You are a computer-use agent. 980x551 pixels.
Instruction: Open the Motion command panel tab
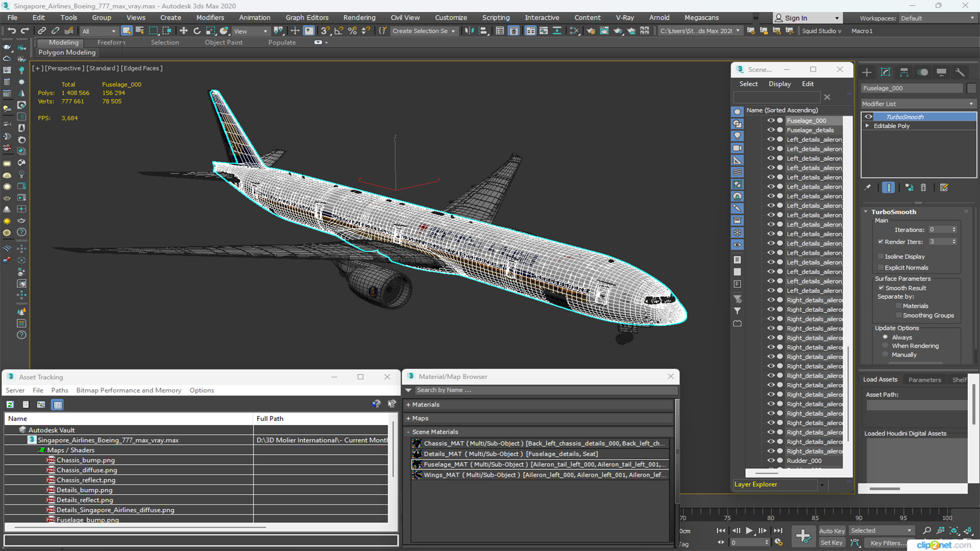click(x=923, y=72)
